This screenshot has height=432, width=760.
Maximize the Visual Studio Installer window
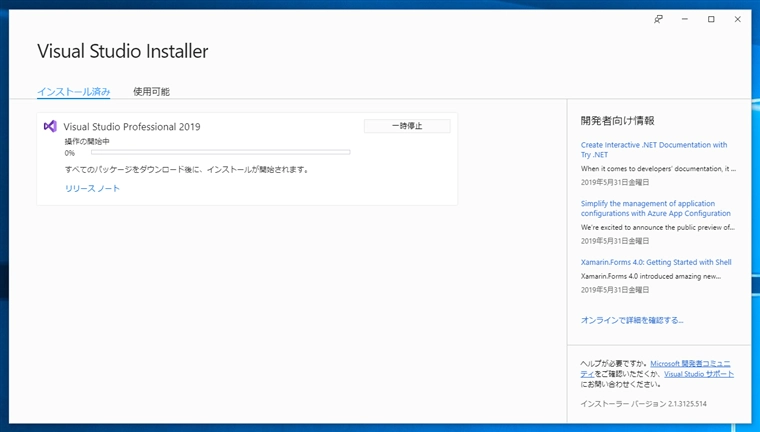pyautogui.click(x=711, y=19)
